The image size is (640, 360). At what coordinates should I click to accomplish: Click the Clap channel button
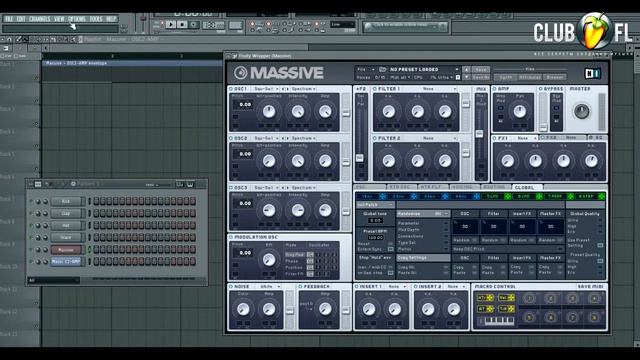tap(66, 213)
